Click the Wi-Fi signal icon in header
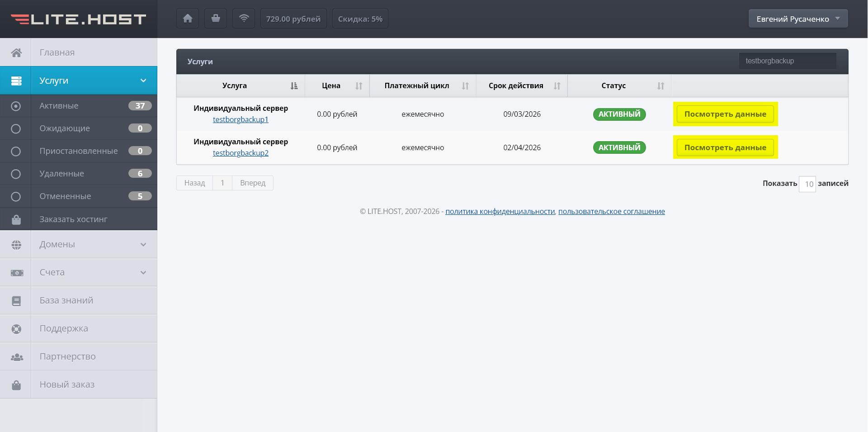Viewport: 868px width, 432px height. click(244, 19)
